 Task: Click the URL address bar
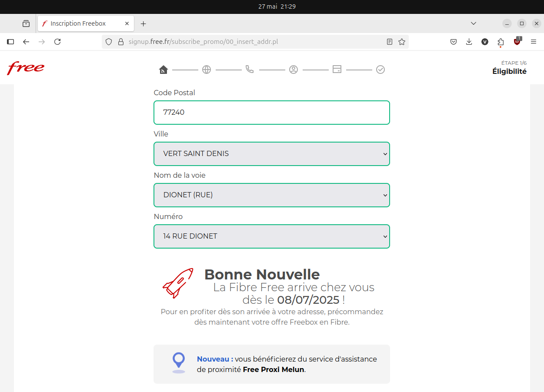255,42
